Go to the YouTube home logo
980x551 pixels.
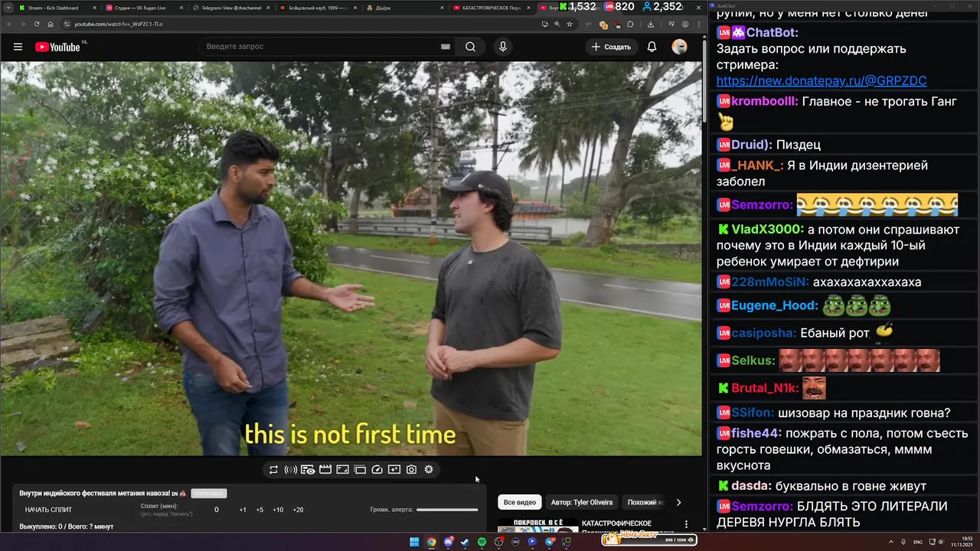(57, 47)
